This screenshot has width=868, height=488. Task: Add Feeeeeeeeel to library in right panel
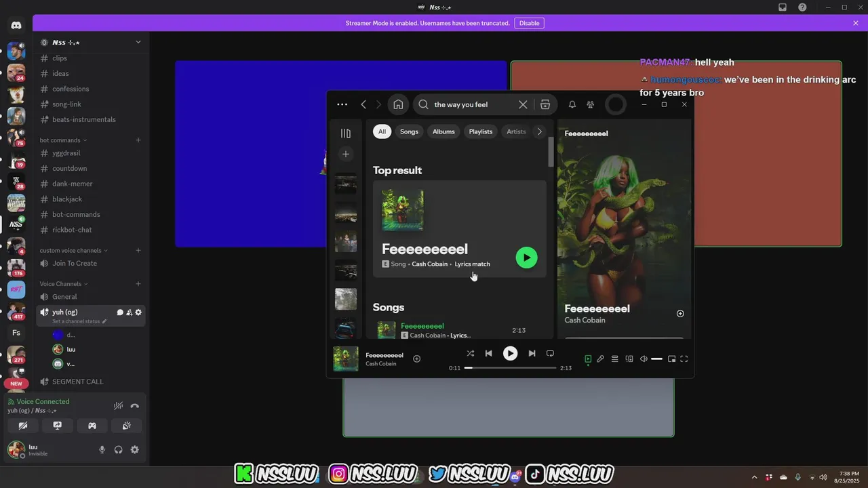(680, 313)
